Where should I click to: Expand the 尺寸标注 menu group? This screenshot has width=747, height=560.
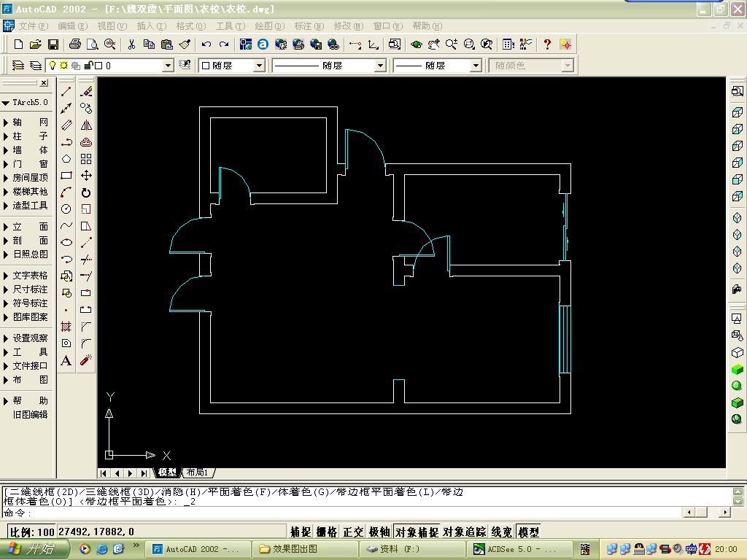point(26,289)
